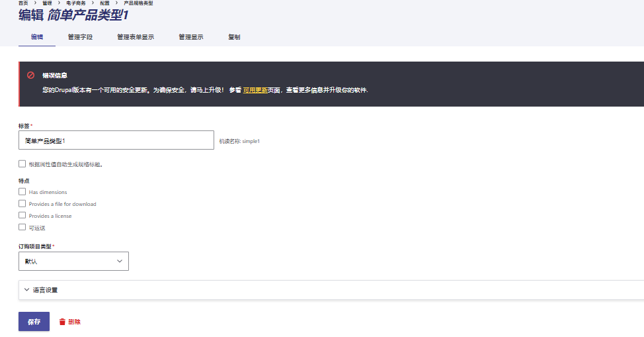Viewport: 644px width, 337px height.
Task: Enable the 可运送 checkbox
Action: 22,227
